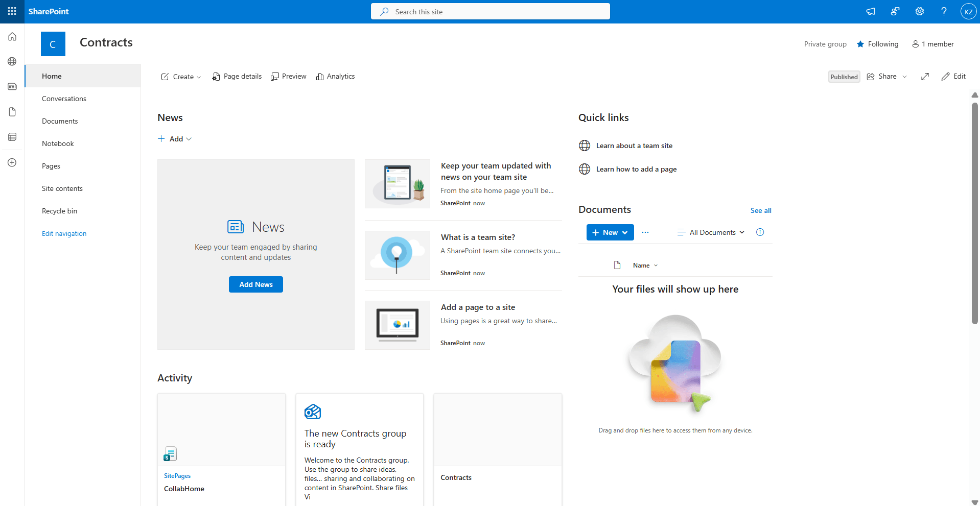The image size is (980, 506).
Task: Open the app launcher waffle icon
Action: coord(12,11)
